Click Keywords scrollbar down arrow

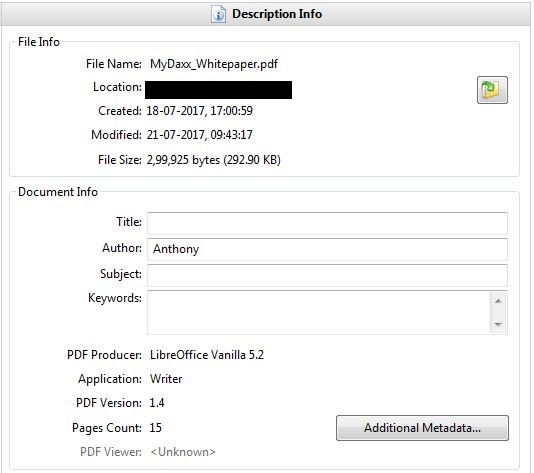point(498,324)
